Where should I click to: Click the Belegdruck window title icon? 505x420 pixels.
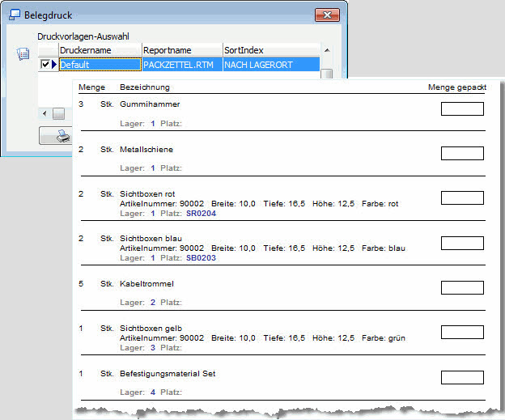coord(14,14)
